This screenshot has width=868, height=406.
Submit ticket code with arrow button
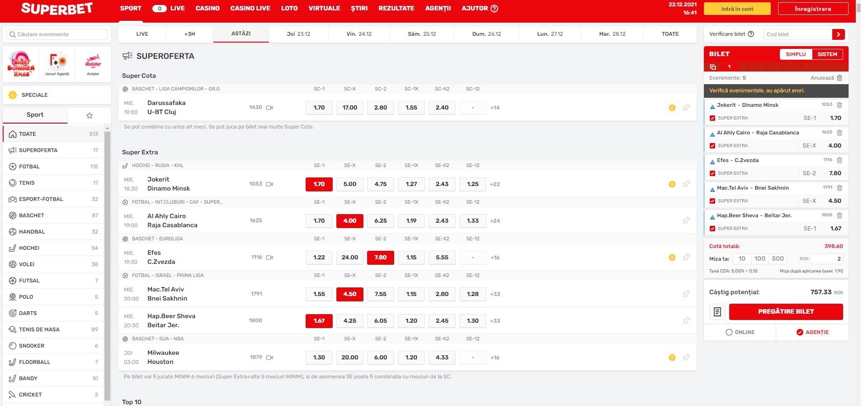(x=838, y=34)
